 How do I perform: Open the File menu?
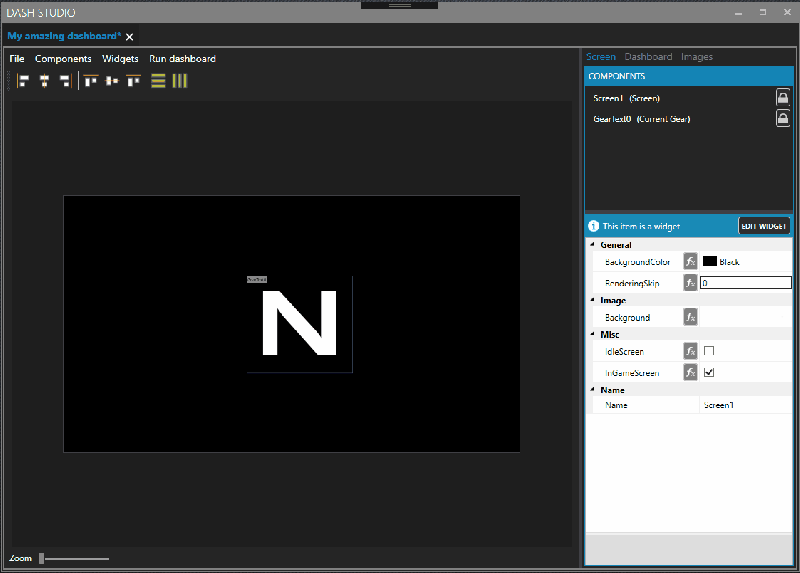click(x=17, y=59)
